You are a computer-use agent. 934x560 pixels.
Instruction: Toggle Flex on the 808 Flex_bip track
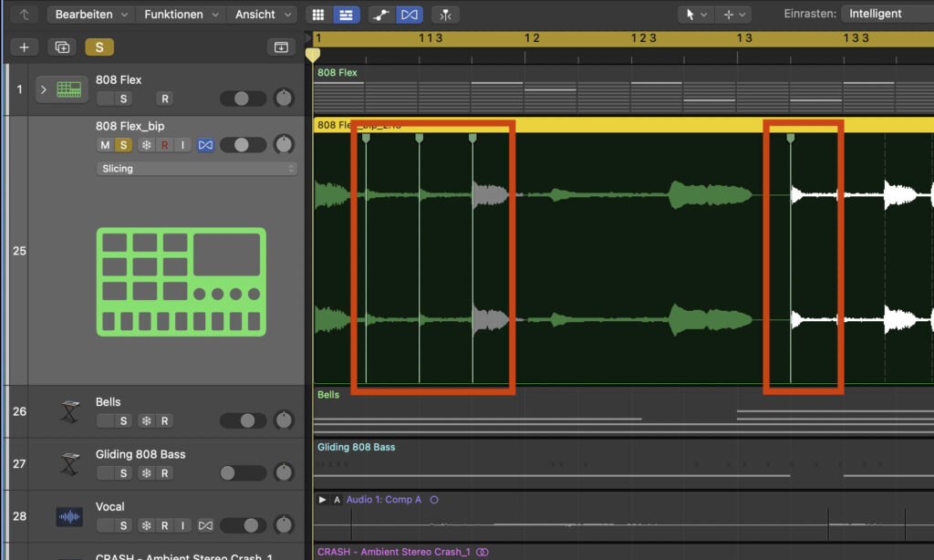coord(205,145)
